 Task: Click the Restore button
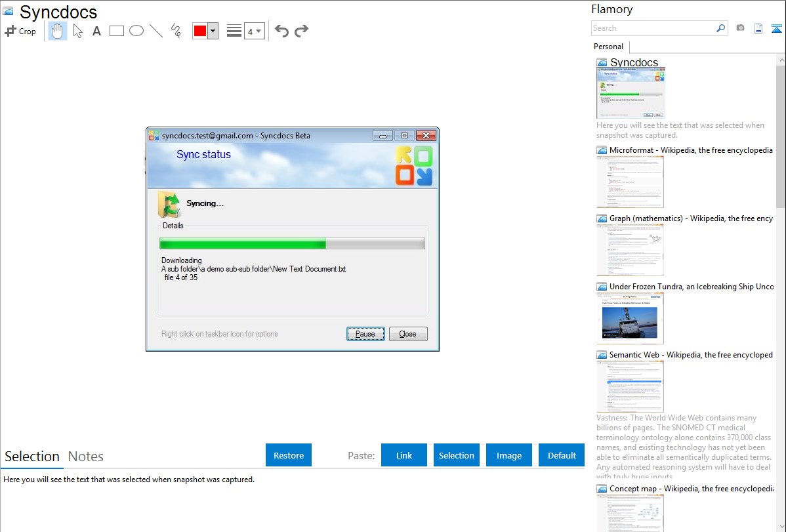point(289,455)
